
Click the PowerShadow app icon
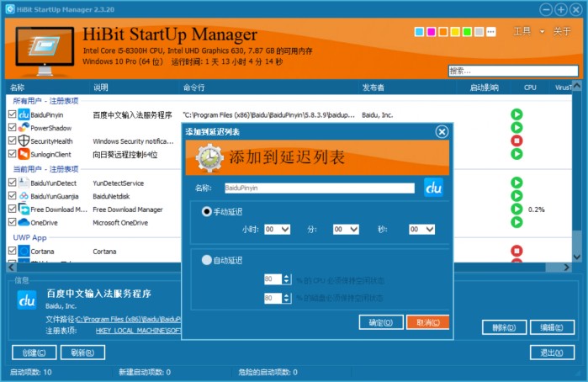[24, 128]
